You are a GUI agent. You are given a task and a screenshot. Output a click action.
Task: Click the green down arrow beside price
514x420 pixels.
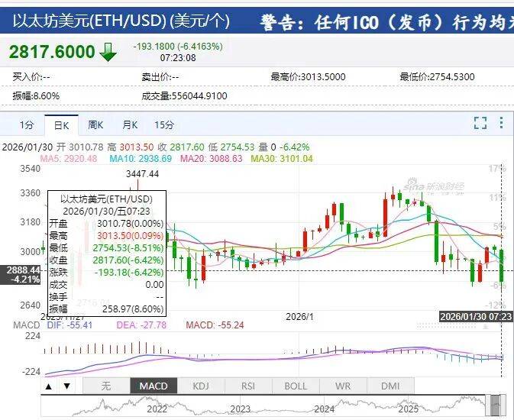[x=108, y=52]
